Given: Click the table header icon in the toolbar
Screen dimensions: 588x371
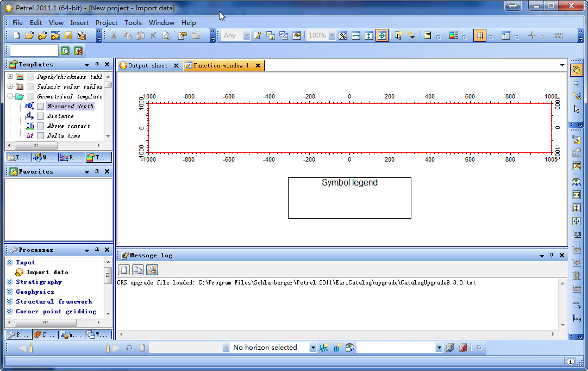Looking at the screenshot, I should coord(506,36).
